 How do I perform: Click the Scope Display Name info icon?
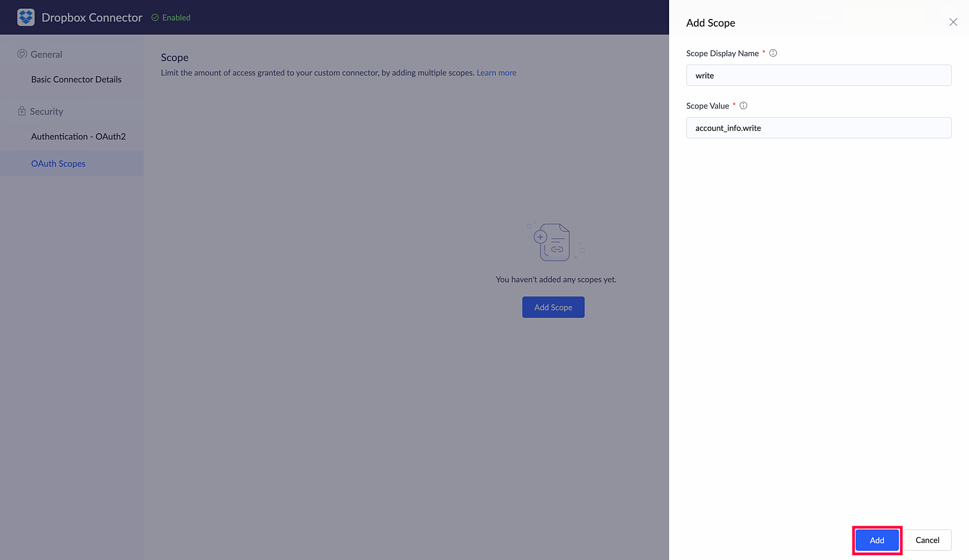773,53
